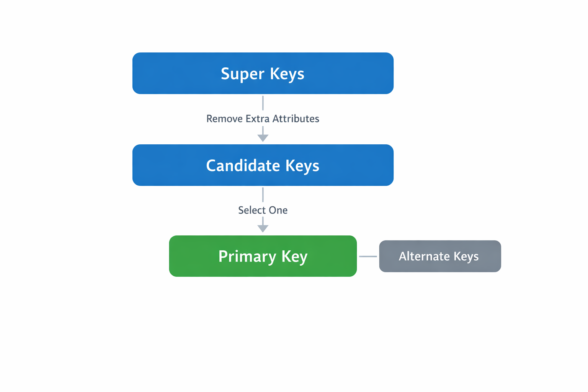Click the word "Extra" in arrow label
The image size is (588, 392).
click(257, 119)
